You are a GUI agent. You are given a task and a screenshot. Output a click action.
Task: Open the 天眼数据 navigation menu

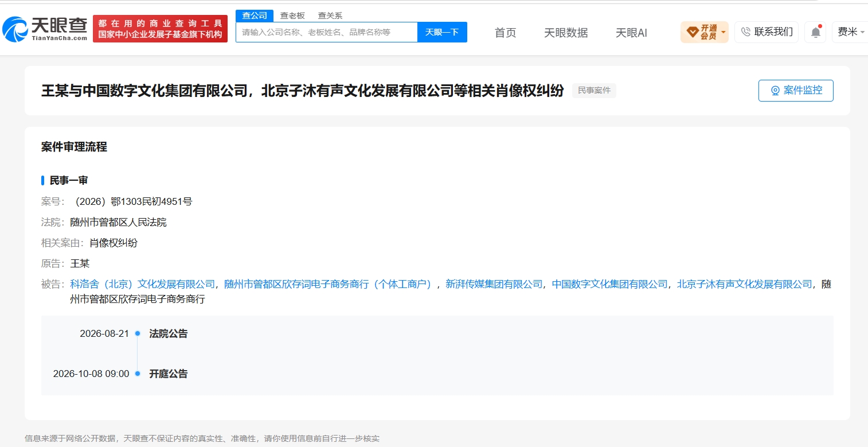[x=566, y=33]
